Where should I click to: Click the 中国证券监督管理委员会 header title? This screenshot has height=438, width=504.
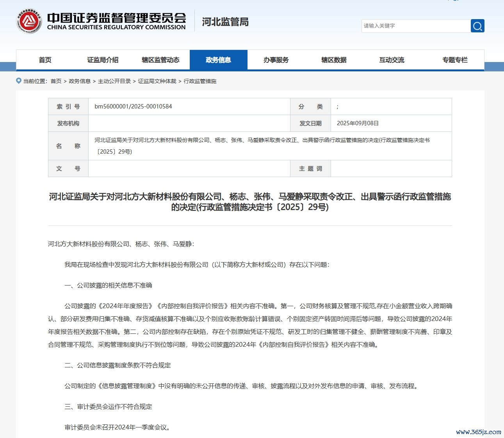(116, 18)
